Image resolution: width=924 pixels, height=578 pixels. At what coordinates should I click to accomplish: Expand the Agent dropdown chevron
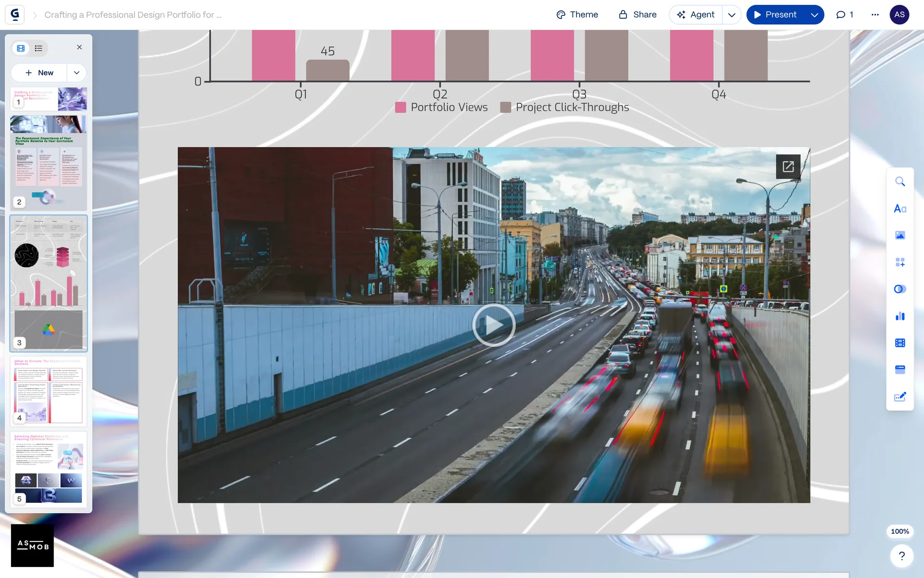point(731,15)
